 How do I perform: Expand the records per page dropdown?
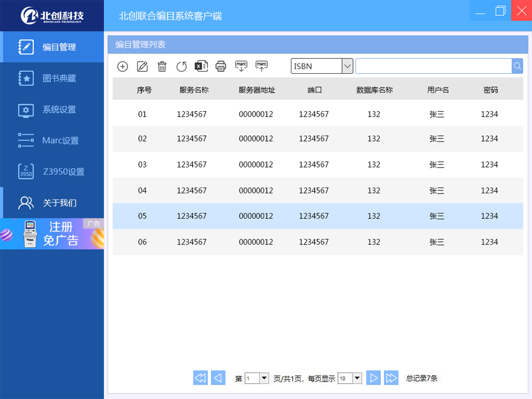[357, 378]
